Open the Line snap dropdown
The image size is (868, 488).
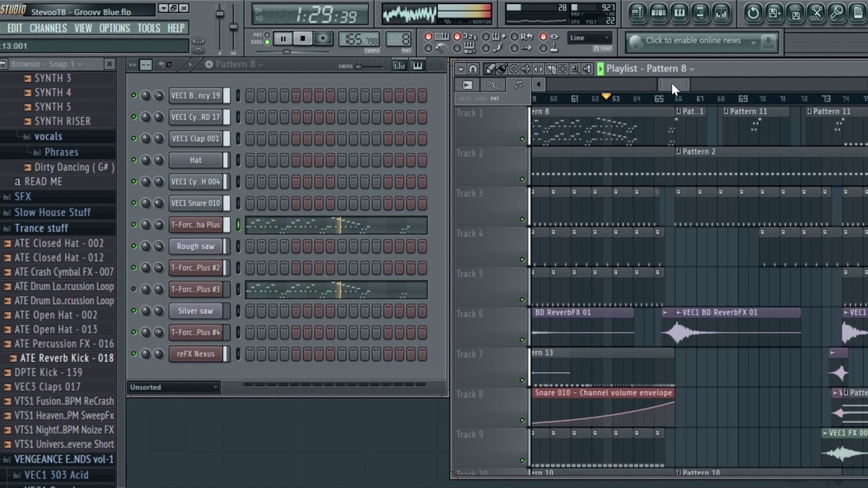(589, 38)
